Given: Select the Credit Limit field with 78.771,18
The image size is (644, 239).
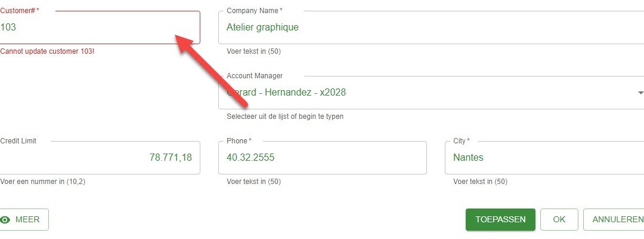Looking at the screenshot, I should pyautogui.click(x=100, y=158).
